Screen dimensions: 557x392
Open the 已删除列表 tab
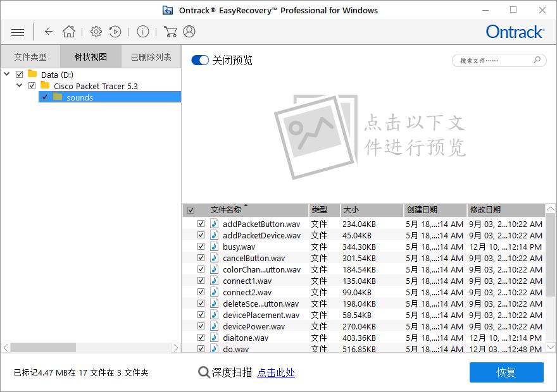150,56
